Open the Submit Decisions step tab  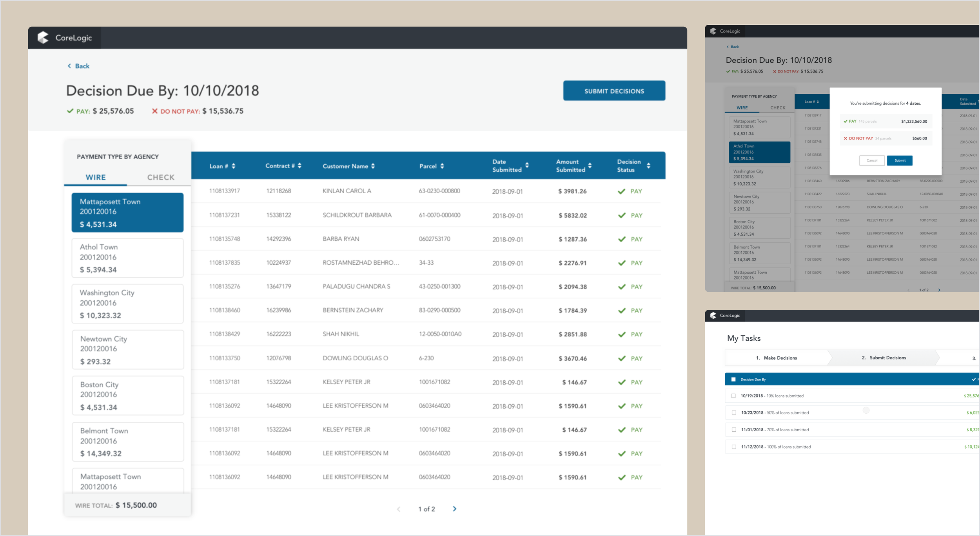884,358
